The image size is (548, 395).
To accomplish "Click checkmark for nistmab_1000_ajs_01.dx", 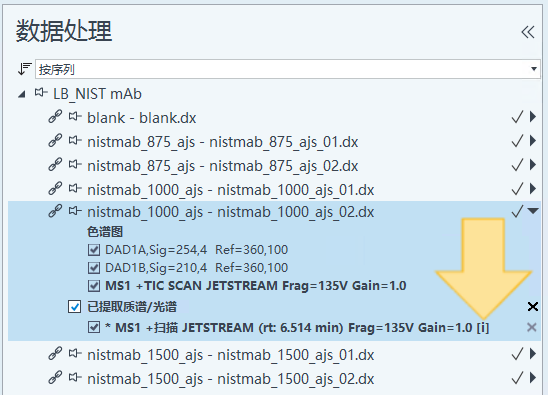I will point(517,189).
